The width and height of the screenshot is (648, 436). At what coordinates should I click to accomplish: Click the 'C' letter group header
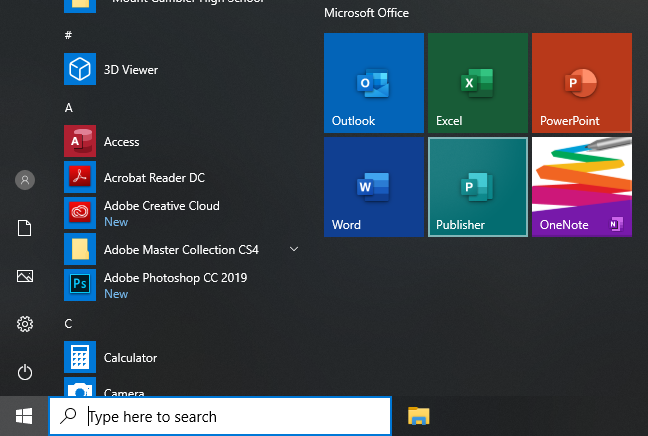pos(68,324)
